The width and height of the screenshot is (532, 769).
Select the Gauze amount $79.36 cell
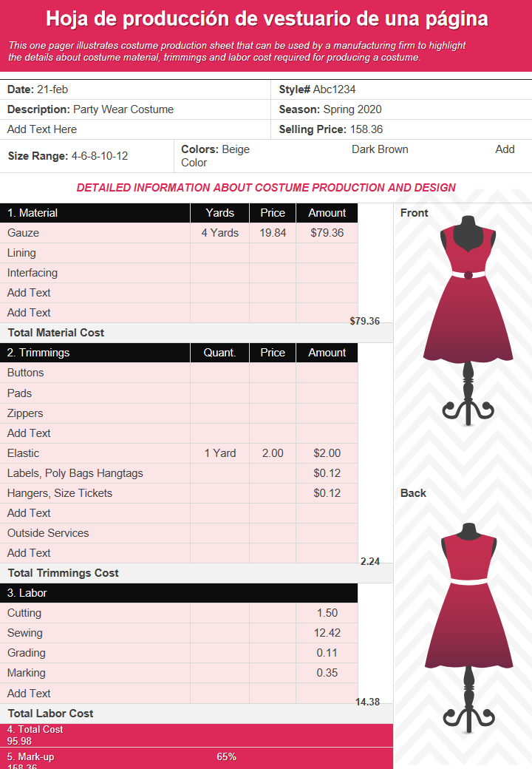coord(327,233)
